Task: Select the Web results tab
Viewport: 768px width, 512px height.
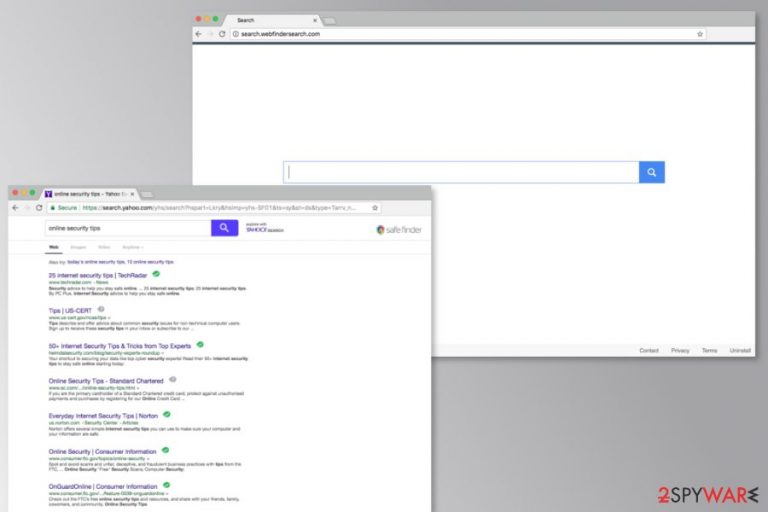Action: tap(54, 247)
